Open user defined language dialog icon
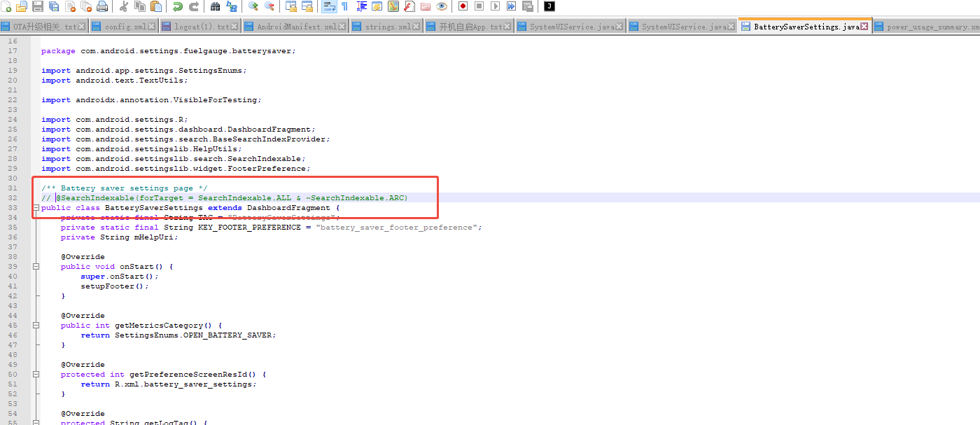This screenshot has height=425, width=980. [377, 6]
